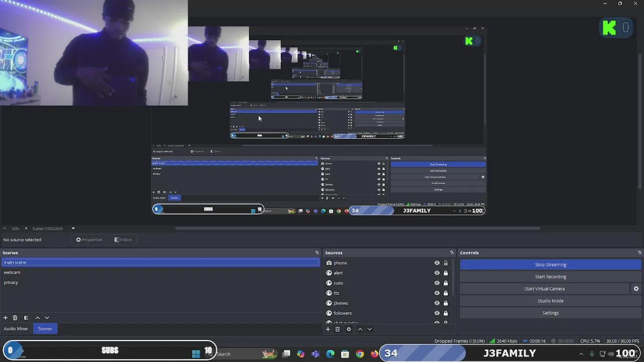644x362 pixels.
Task: Open Microsoft Teams from taskbar
Action: point(315,354)
